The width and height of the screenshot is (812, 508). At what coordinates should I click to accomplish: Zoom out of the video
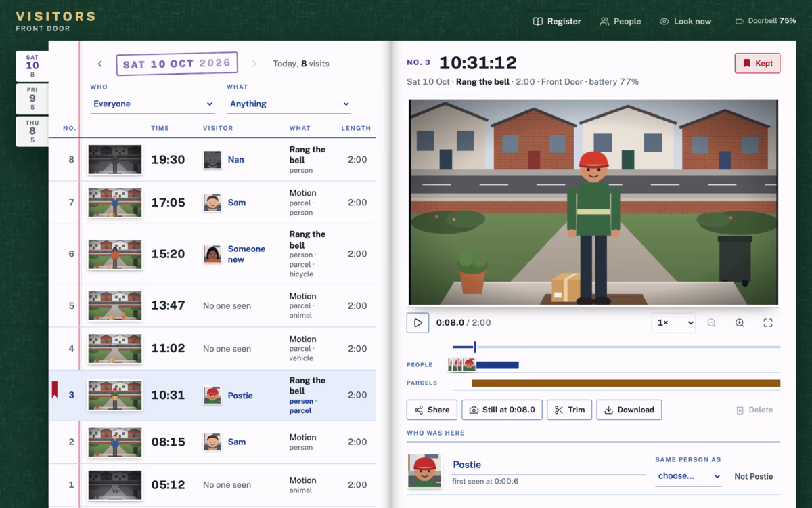tap(711, 323)
